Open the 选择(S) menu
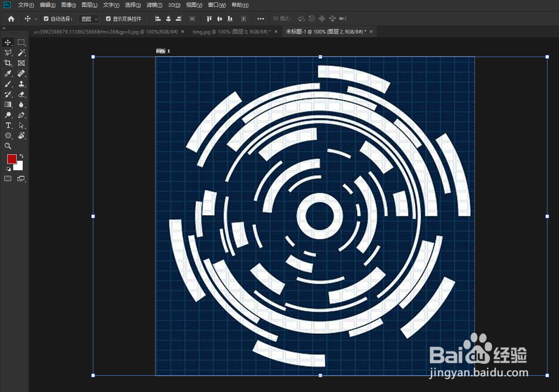The width and height of the screenshot is (559, 392). (133, 5)
